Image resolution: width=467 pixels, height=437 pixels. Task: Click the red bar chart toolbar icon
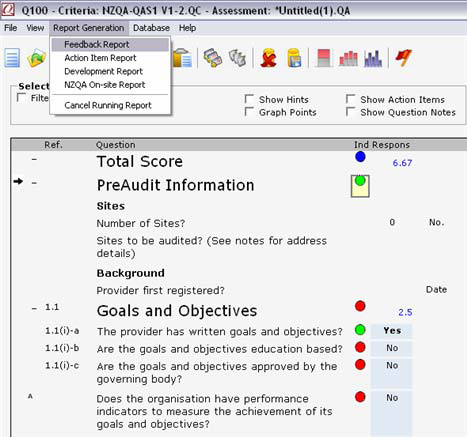point(348,59)
